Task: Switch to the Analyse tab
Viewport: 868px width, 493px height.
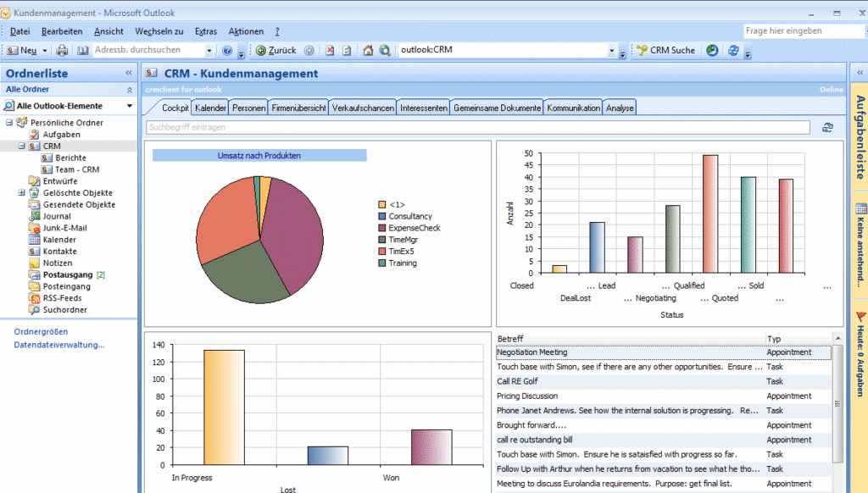Action: (620, 108)
